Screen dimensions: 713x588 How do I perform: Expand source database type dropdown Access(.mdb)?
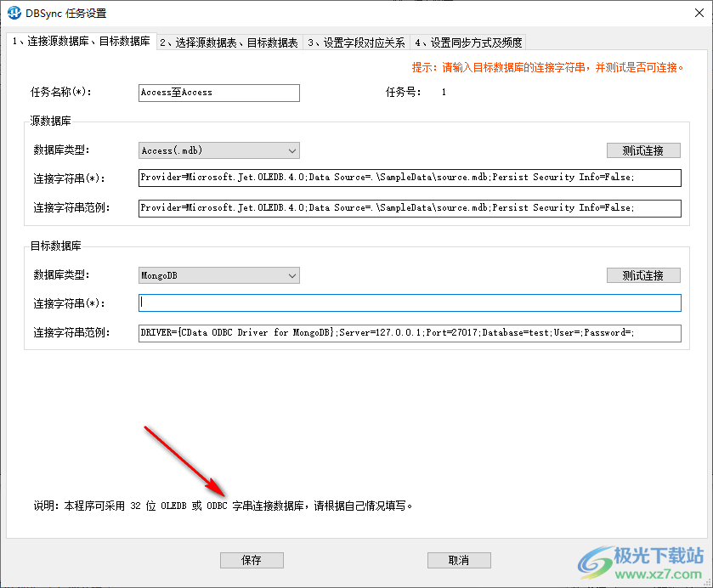click(x=219, y=150)
